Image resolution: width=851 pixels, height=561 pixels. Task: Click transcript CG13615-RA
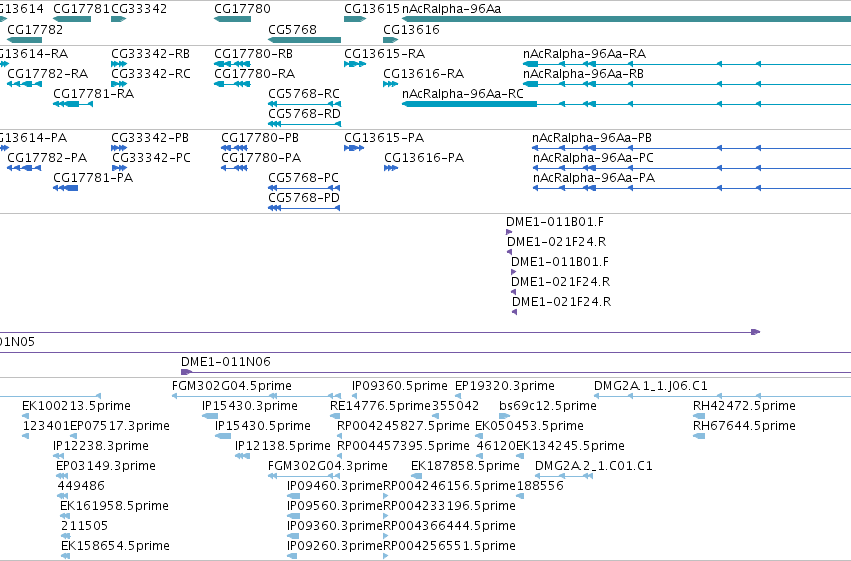click(384, 54)
